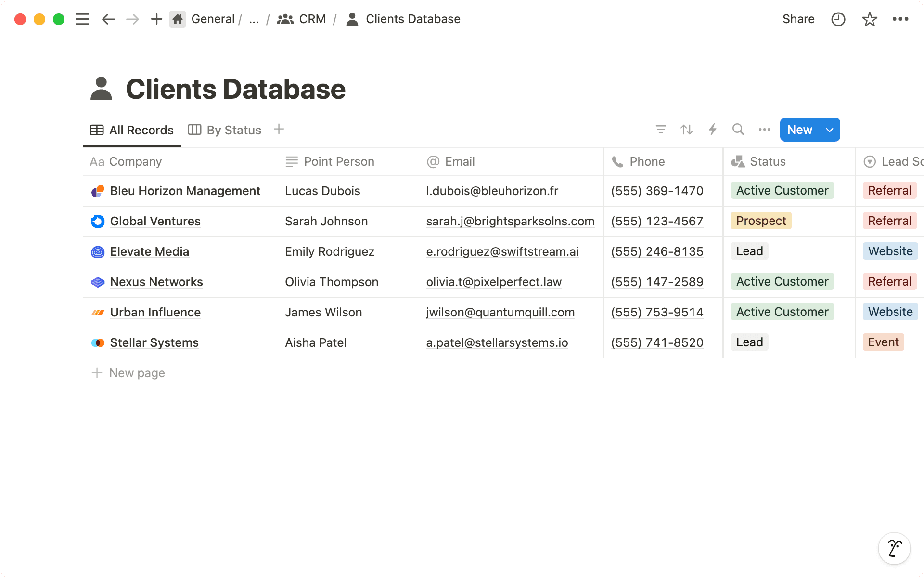Click the Share button
Image resolution: width=924 pixels, height=578 pixels.
pos(798,19)
